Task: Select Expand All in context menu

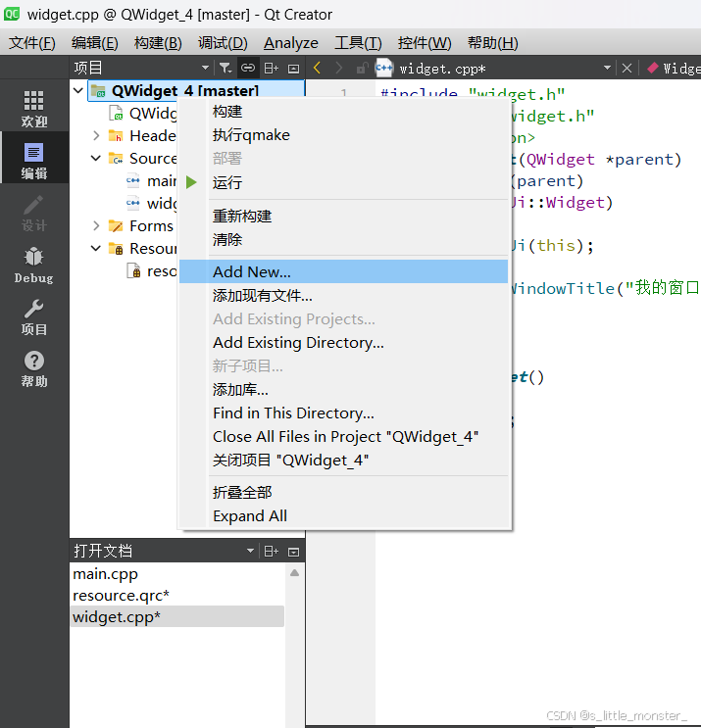Action: [x=344, y=515]
